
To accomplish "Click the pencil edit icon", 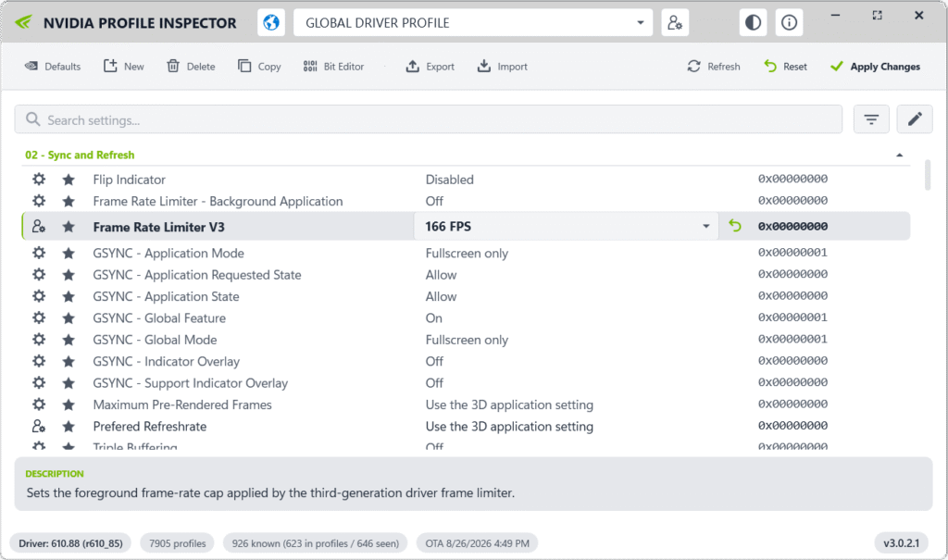I will 915,119.
